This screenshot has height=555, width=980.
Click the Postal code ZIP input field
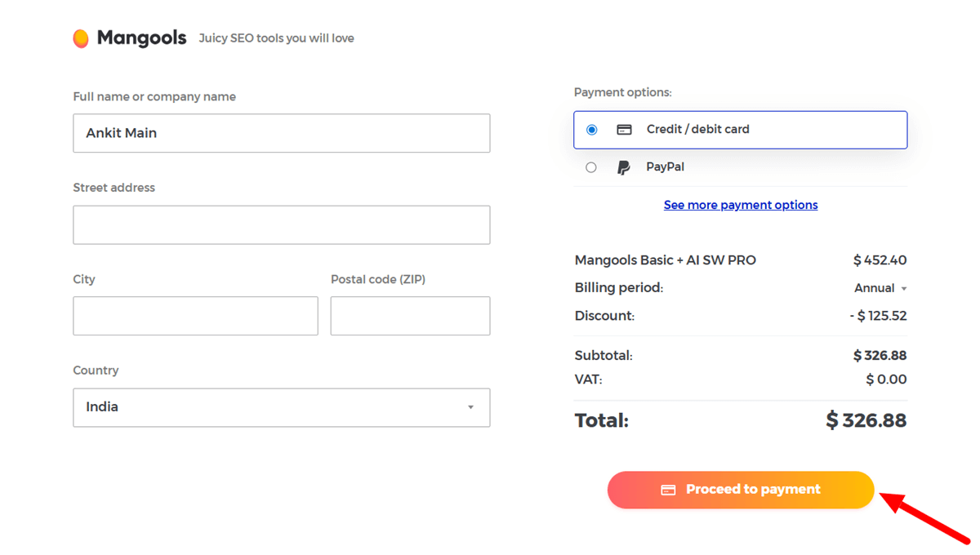pyautogui.click(x=410, y=316)
